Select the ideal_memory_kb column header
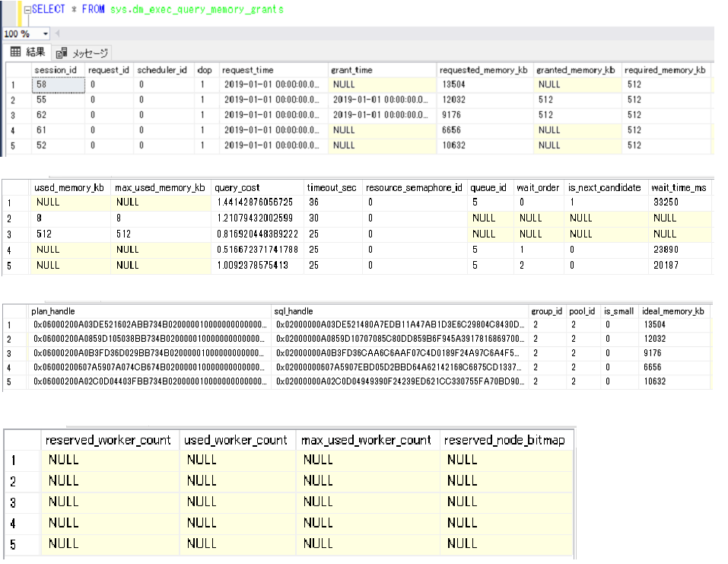This screenshot has width=728, height=564. [x=674, y=311]
